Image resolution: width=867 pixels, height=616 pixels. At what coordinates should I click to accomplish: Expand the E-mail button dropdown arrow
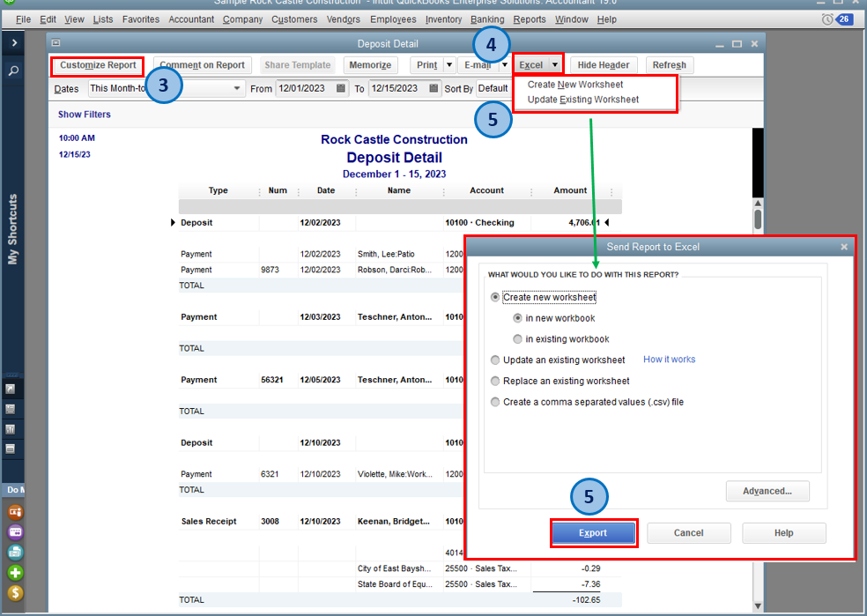point(504,65)
